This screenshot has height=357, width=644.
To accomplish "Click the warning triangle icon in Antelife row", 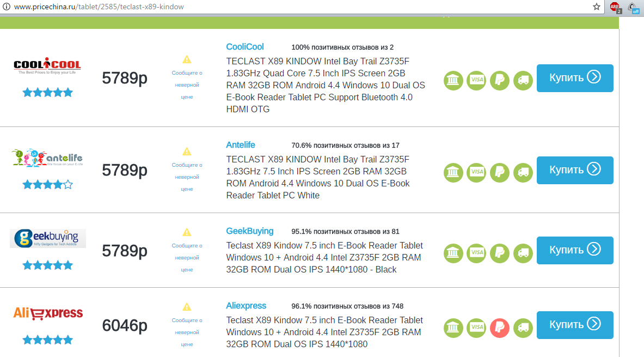I will tap(187, 152).
